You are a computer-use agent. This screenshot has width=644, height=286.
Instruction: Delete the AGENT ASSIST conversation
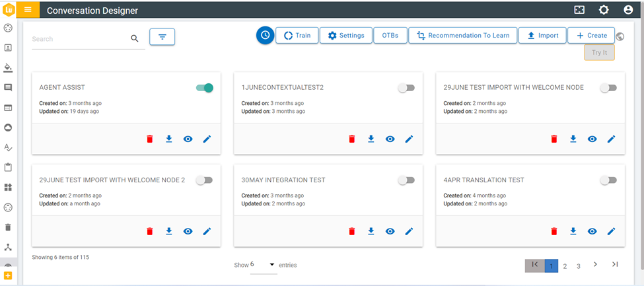tap(149, 139)
